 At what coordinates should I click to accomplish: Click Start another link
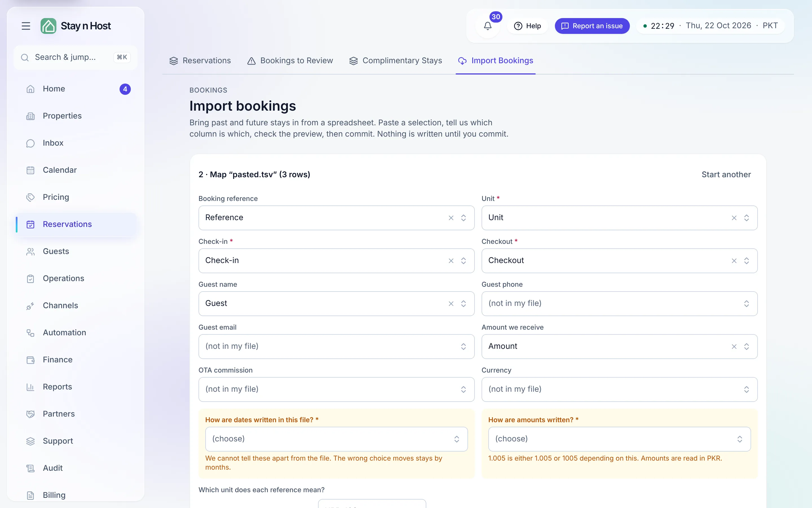(x=726, y=175)
